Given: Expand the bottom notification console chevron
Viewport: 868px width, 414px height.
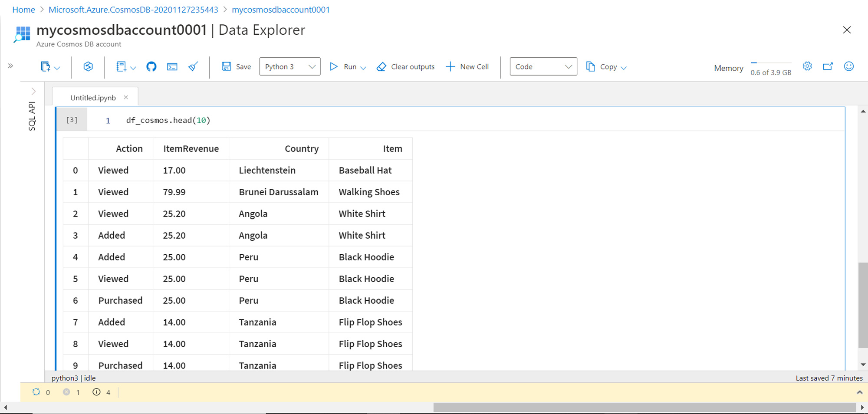Looking at the screenshot, I should pyautogui.click(x=859, y=392).
